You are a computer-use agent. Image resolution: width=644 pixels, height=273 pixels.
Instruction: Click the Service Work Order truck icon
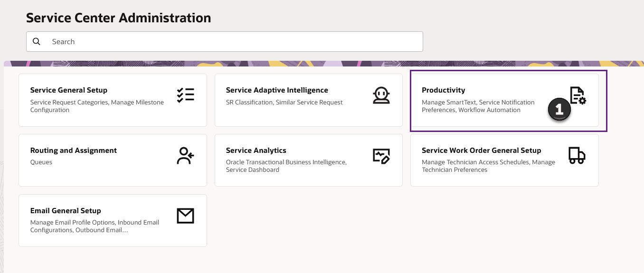(x=577, y=155)
